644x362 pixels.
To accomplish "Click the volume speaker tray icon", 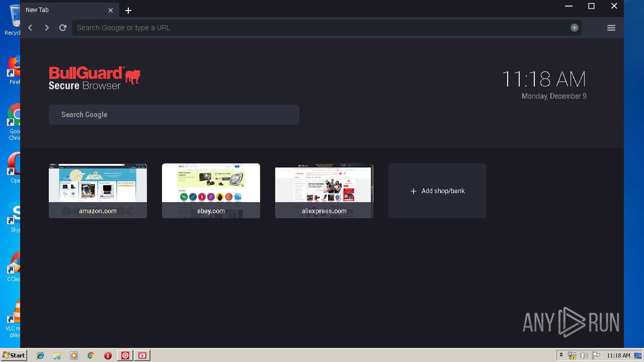I will coord(584,355).
